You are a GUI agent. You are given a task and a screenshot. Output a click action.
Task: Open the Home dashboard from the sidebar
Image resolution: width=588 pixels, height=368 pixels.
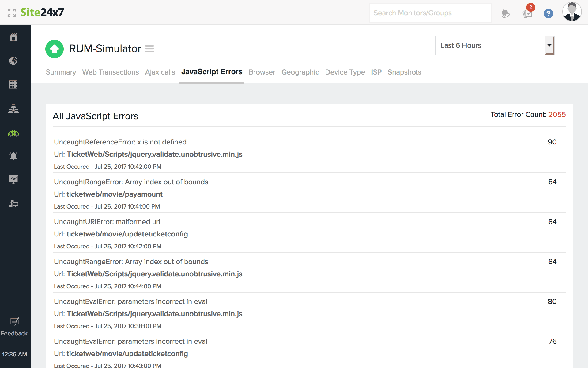point(13,37)
